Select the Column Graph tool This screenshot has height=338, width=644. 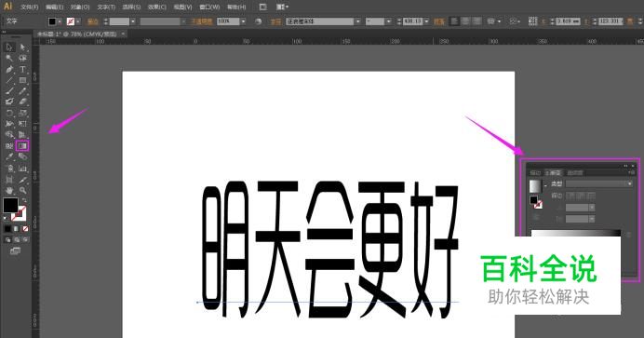click(22, 169)
